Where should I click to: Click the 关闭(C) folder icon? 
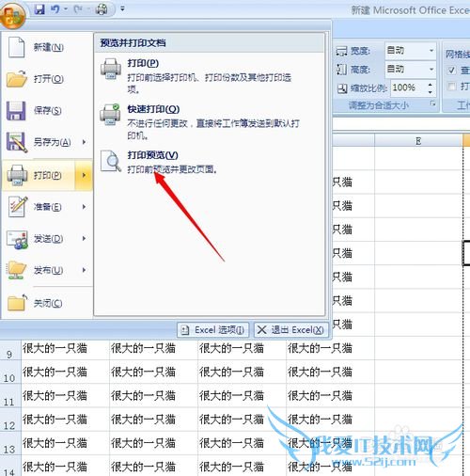(17, 303)
